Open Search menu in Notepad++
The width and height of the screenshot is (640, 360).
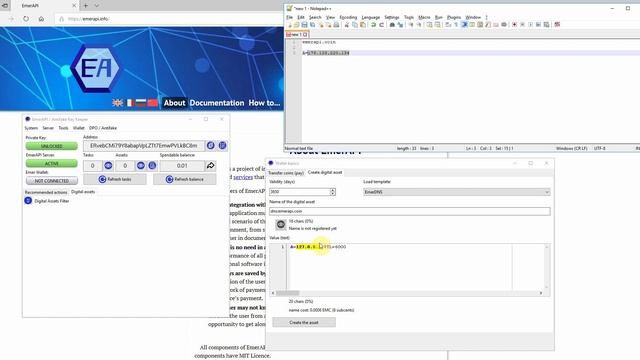pyautogui.click(x=315, y=17)
